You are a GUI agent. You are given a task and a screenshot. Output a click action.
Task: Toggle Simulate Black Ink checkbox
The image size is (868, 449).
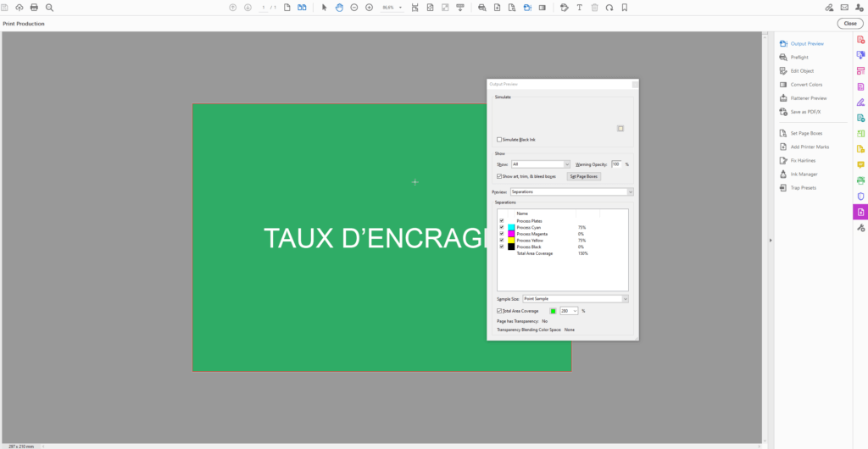(x=499, y=140)
